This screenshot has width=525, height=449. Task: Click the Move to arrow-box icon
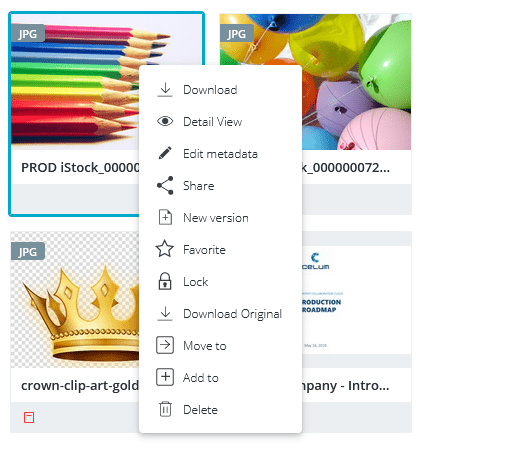[x=165, y=345]
